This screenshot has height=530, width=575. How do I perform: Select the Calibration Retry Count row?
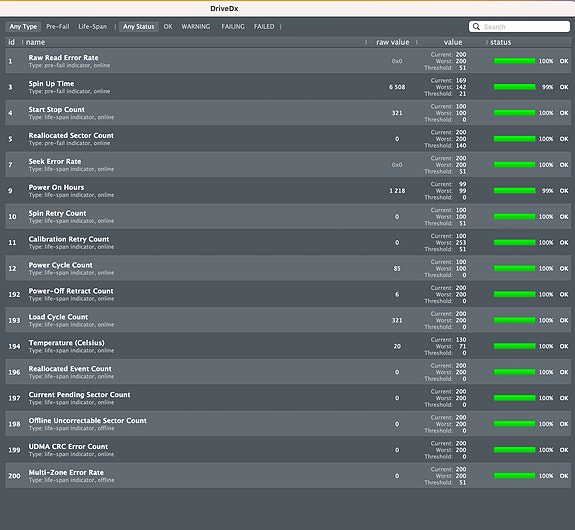(288, 242)
